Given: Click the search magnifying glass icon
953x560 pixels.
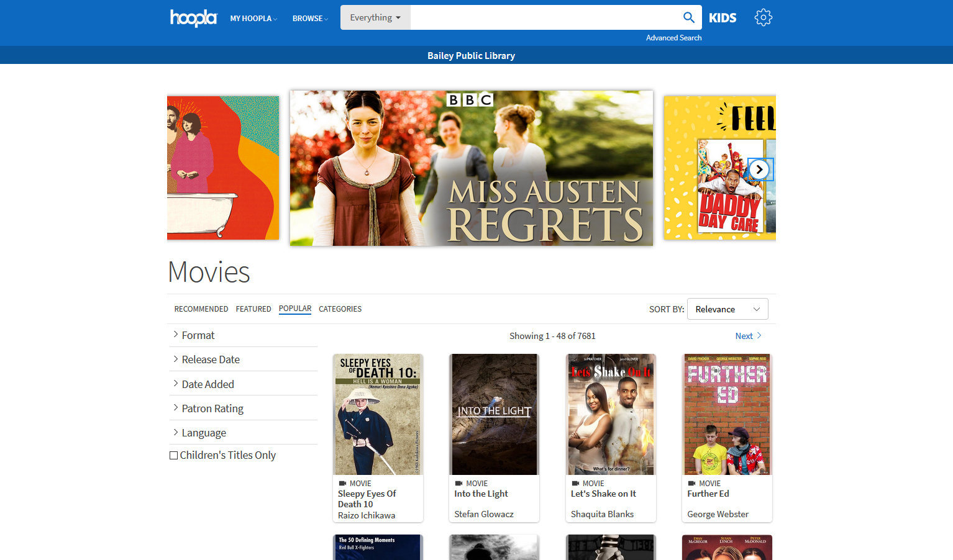Looking at the screenshot, I should point(688,17).
